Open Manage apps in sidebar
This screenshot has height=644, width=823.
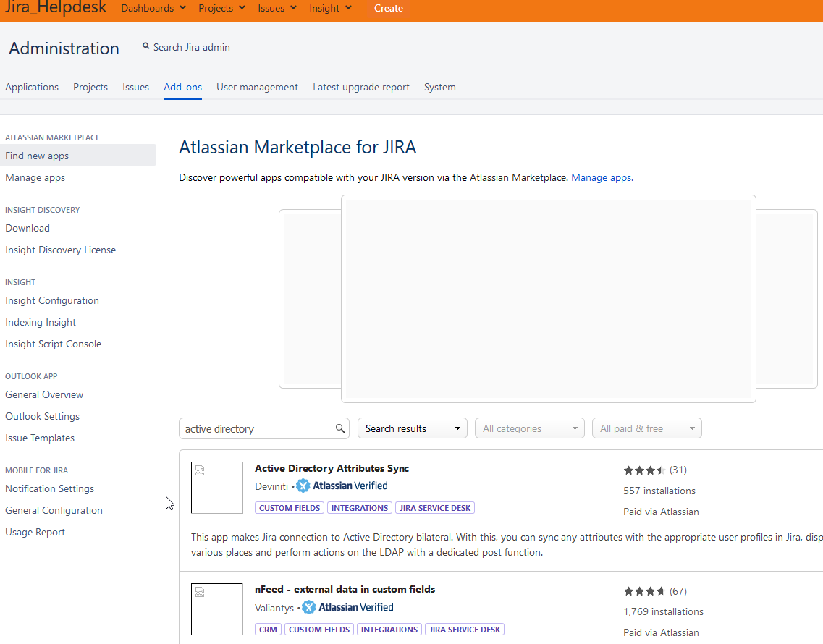[x=35, y=177]
